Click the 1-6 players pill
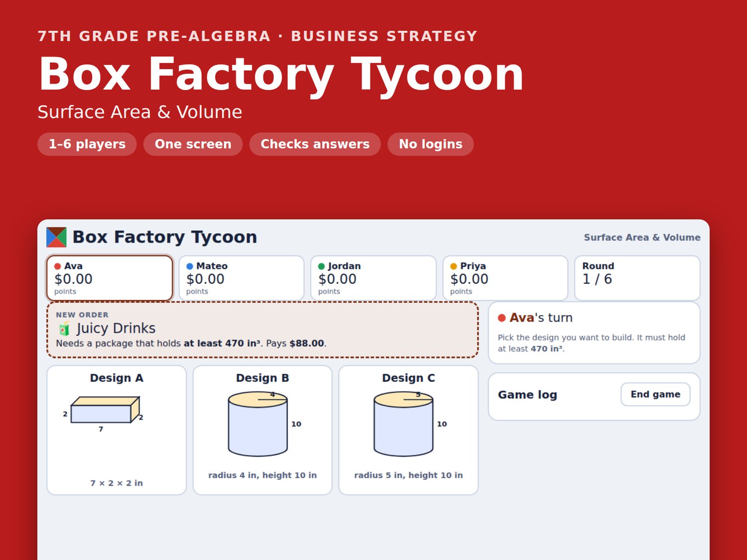Viewport: 747px width, 560px height. point(87,144)
